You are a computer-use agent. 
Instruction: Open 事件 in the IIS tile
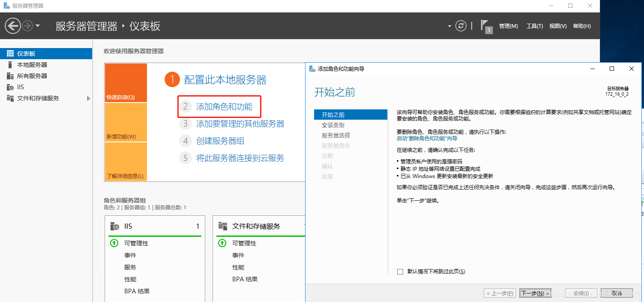pos(130,255)
